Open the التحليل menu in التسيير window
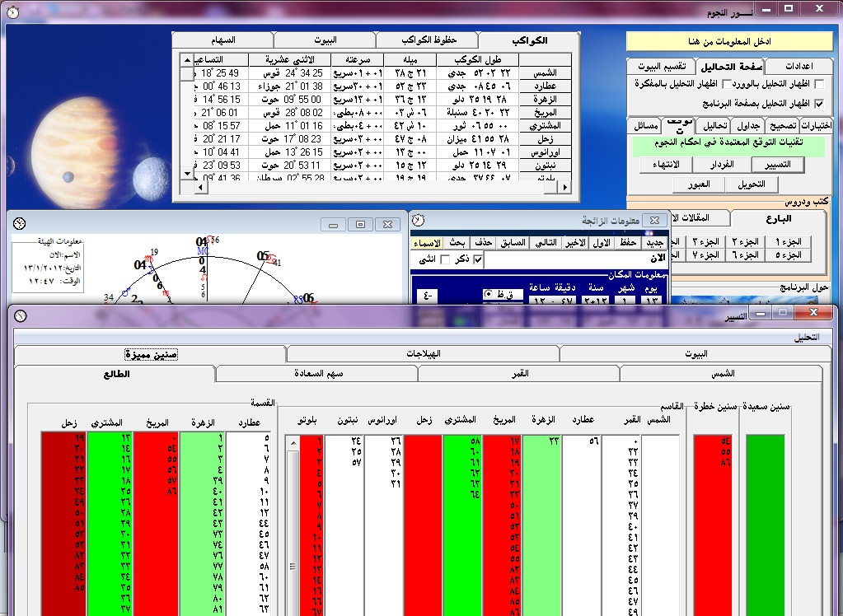 tap(807, 337)
